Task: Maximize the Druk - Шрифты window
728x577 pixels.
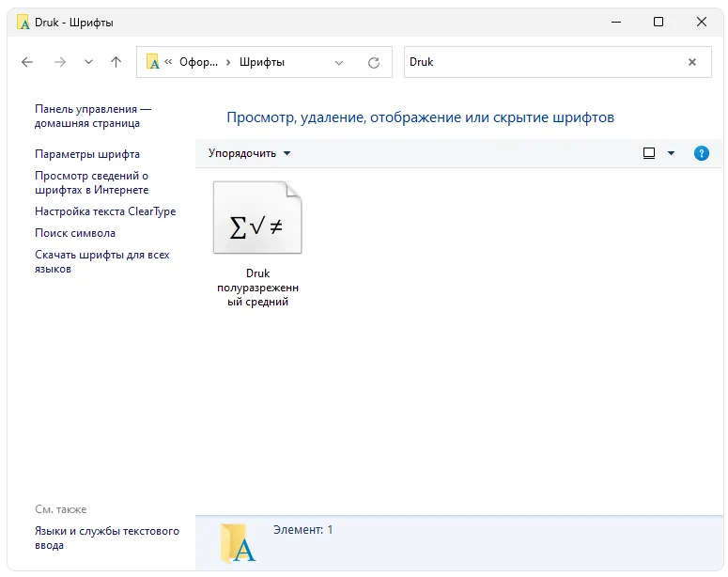Action: tap(658, 22)
